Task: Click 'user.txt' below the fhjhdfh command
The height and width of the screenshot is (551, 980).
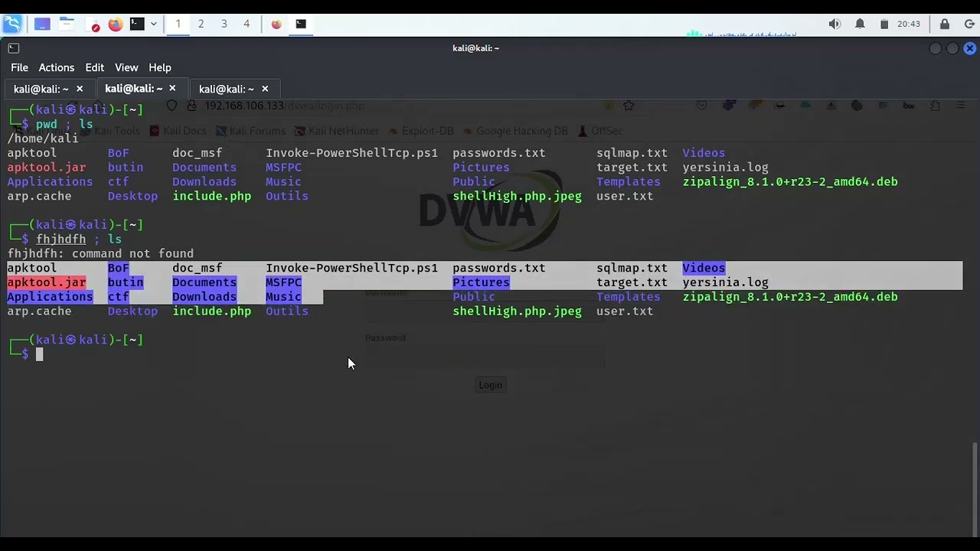Action: click(625, 311)
